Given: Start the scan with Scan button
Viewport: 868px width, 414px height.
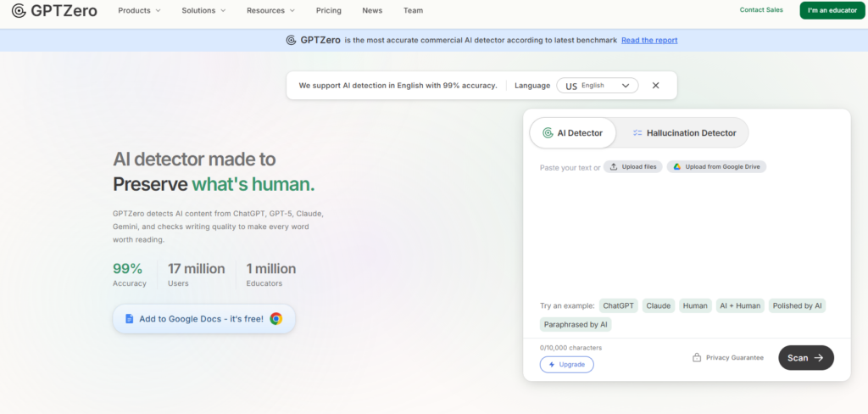Looking at the screenshot, I should tap(806, 358).
